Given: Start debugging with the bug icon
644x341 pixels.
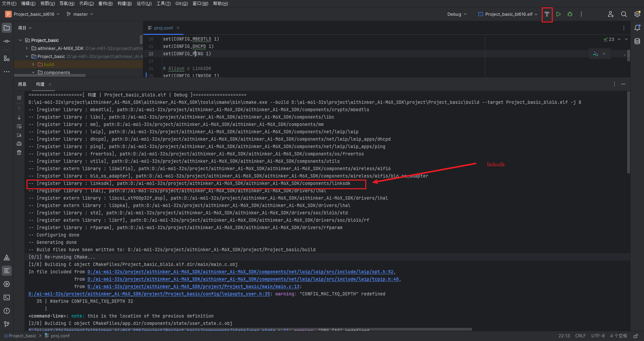Looking at the screenshot, I should (570, 14).
